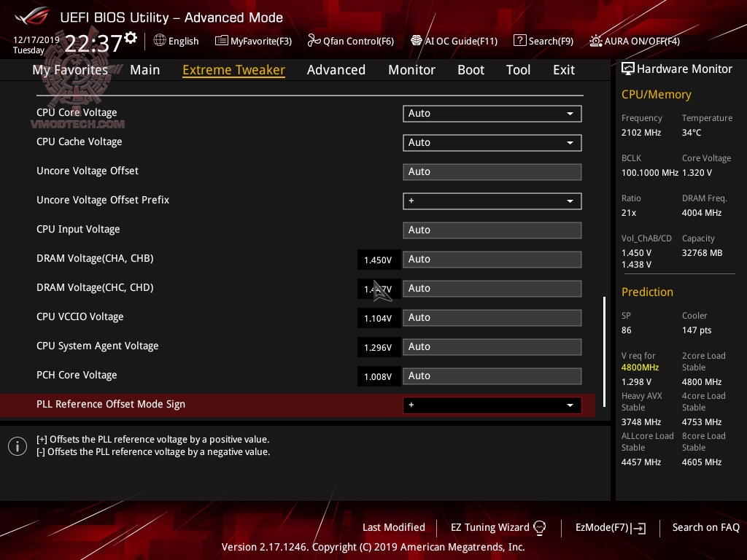Click the MyFavorite list icon
This screenshot has width=747, height=560.
(222, 41)
